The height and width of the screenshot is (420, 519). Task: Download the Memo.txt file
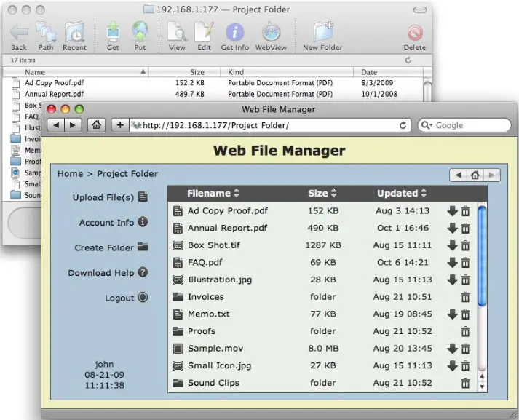[452, 314]
